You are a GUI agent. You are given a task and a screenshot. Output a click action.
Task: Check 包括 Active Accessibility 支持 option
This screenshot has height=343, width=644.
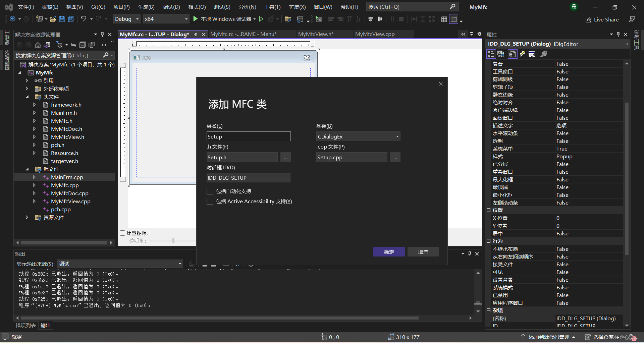(210, 201)
